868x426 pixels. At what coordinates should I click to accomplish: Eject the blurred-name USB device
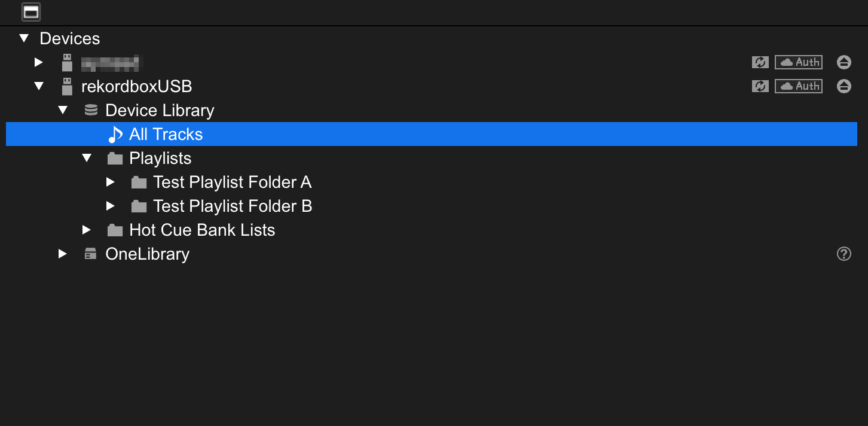click(x=843, y=62)
